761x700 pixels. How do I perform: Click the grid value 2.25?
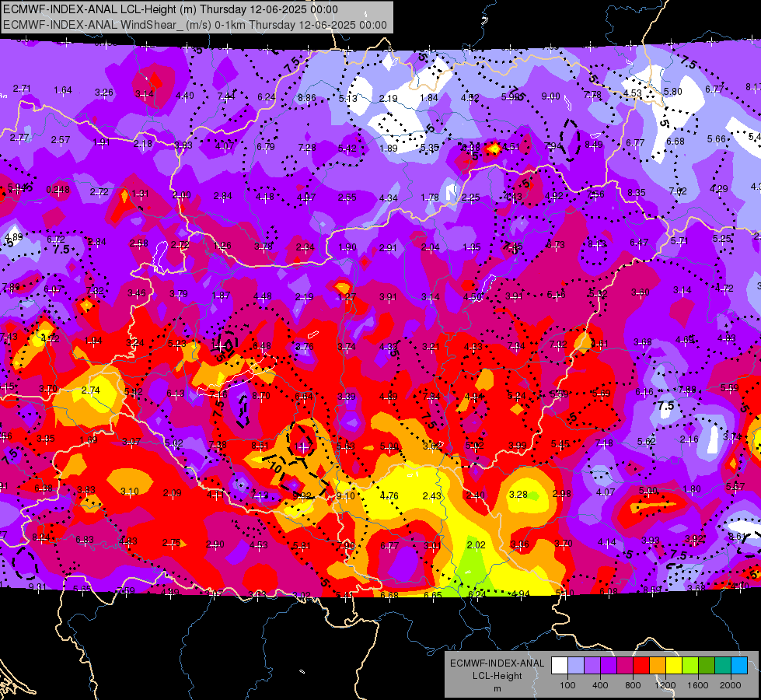471,198
